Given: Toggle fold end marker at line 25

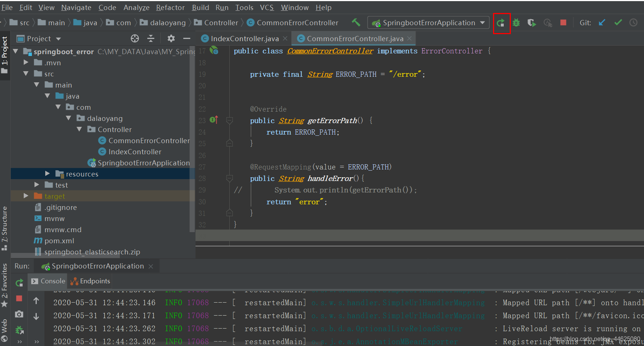Looking at the screenshot, I should [x=230, y=143].
